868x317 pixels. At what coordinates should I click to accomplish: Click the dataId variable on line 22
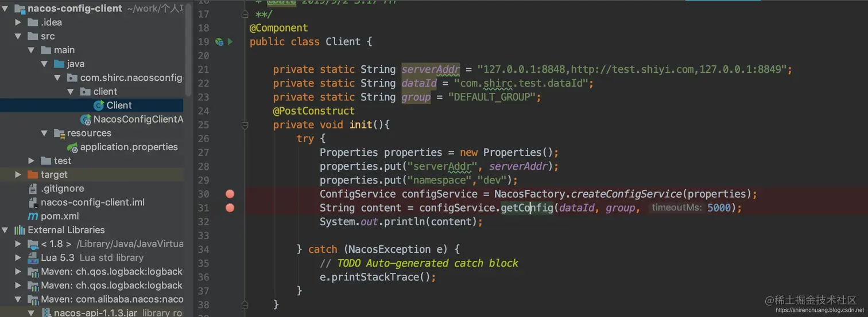coord(419,83)
